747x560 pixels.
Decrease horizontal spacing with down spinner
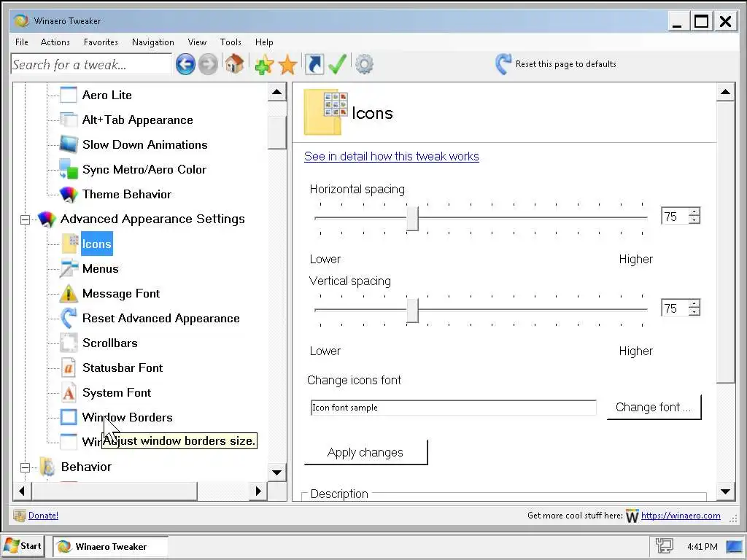pos(694,220)
